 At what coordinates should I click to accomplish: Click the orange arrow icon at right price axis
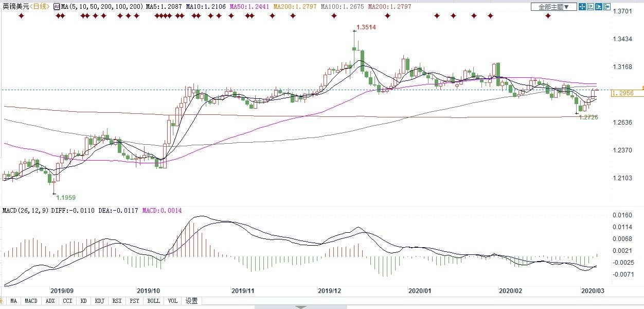(x=642, y=88)
